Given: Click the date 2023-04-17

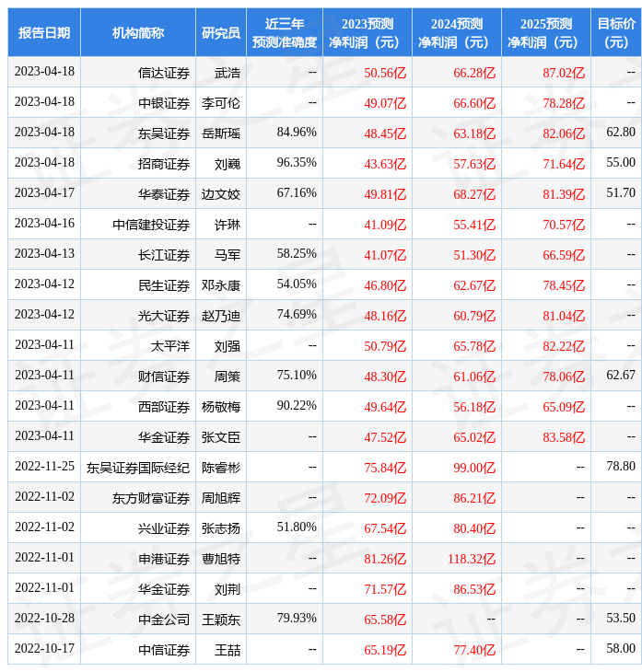Looking at the screenshot, I should pos(44,193).
